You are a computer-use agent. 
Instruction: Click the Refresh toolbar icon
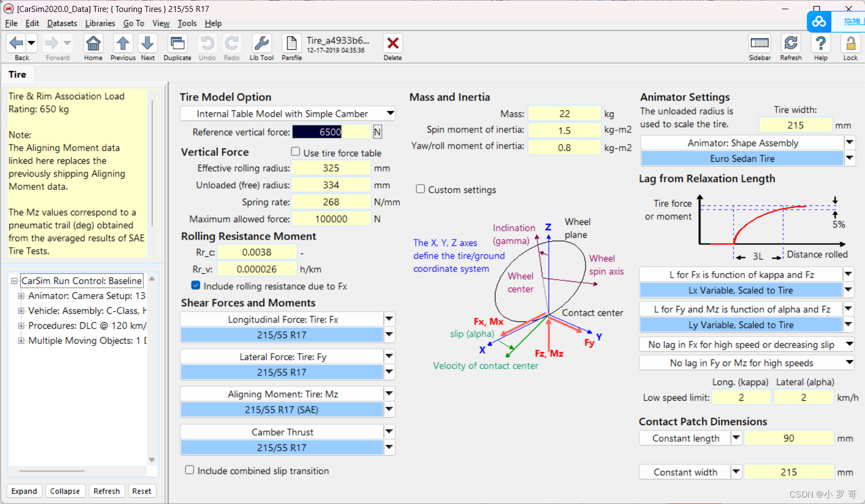pos(791,43)
